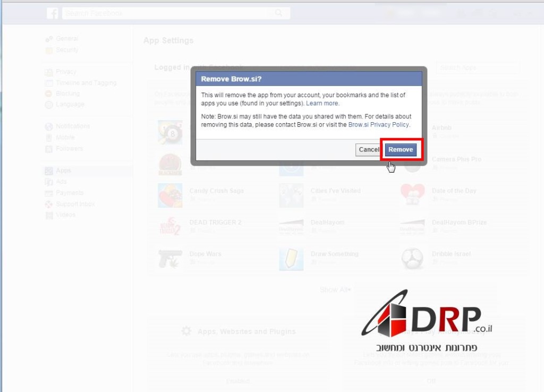Open Apps in the settings sidebar

[63, 171]
